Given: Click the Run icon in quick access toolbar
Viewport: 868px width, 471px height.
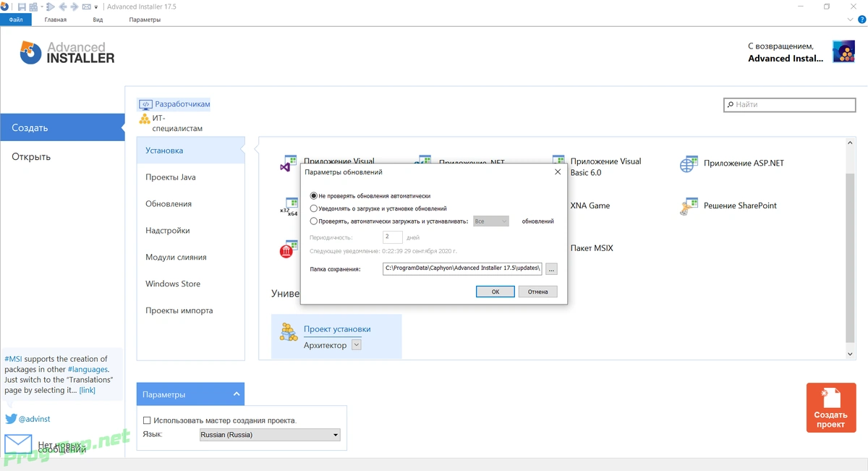Looking at the screenshot, I should (x=50, y=7).
